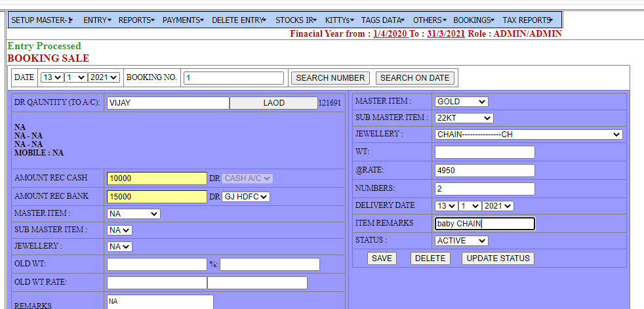The height and width of the screenshot is (309, 644).
Task: Open the jewellery CHAIN dropdown
Action: click(528, 134)
